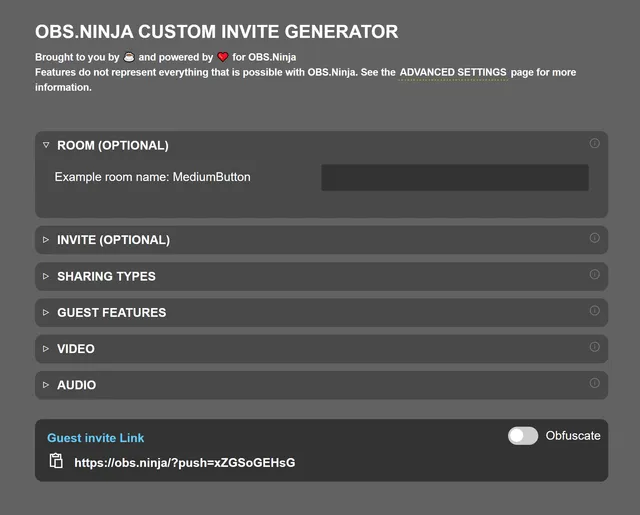Click the info icon for INVITE section
The image size is (640, 515).
(x=595, y=238)
